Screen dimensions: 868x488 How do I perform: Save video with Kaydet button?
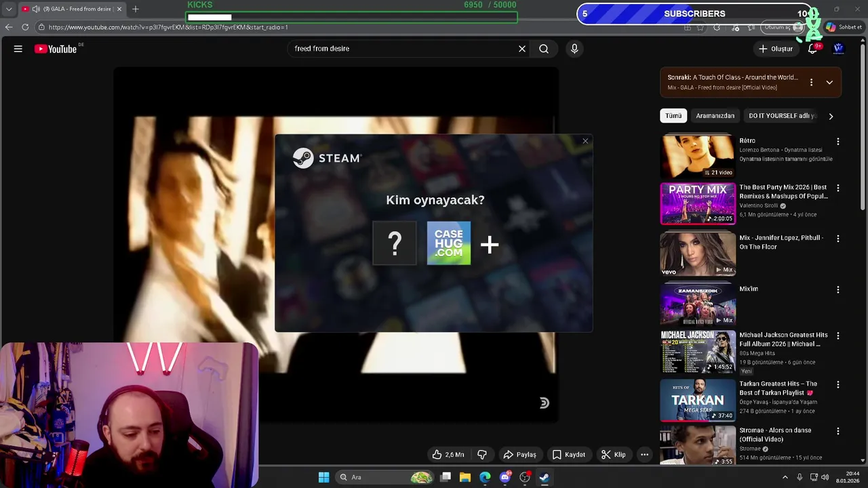568,455
